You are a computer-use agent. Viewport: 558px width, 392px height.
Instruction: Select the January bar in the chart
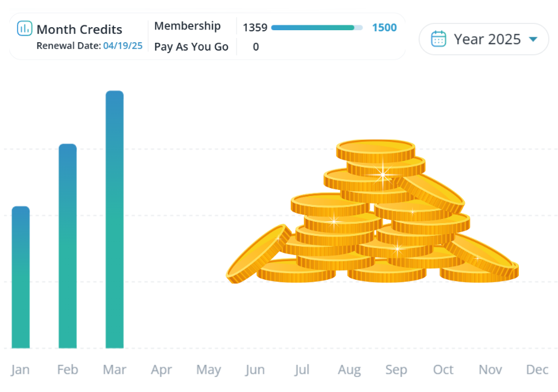point(21,277)
